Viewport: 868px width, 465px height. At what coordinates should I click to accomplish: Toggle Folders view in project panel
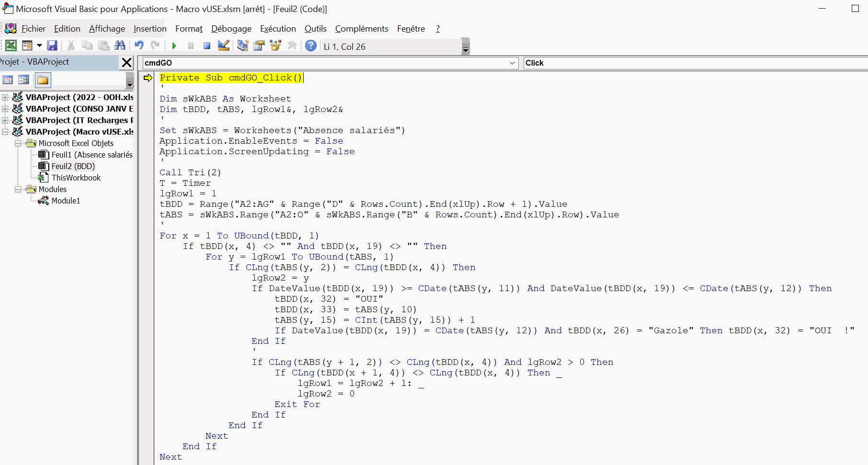click(x=43, y=80)
